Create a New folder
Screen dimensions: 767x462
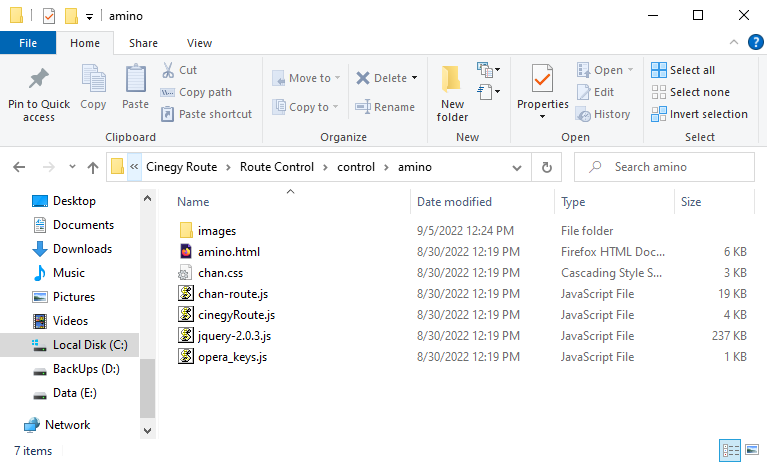click(452, 93)
